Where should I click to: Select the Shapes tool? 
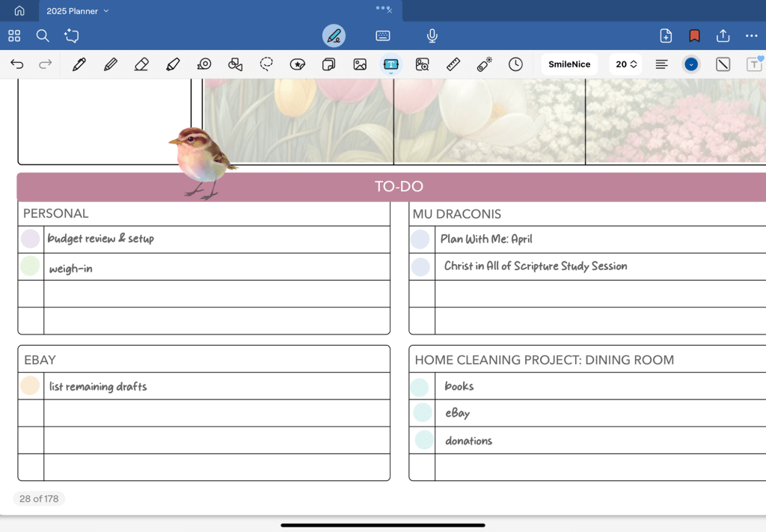pos(235,64)
